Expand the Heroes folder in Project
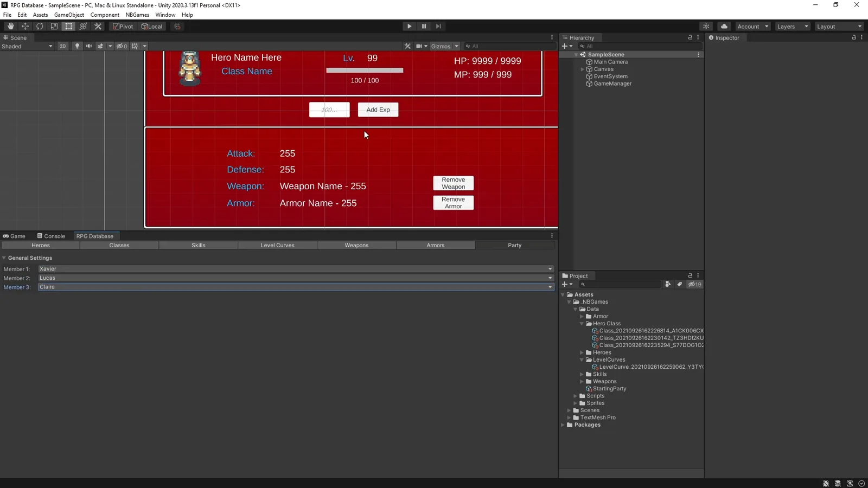 [582, 352]
